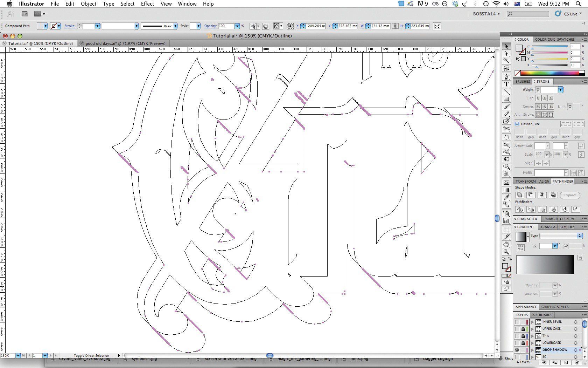Select the Lasso tool
This screenshot has width=588, height=368.
click(506, 68)
